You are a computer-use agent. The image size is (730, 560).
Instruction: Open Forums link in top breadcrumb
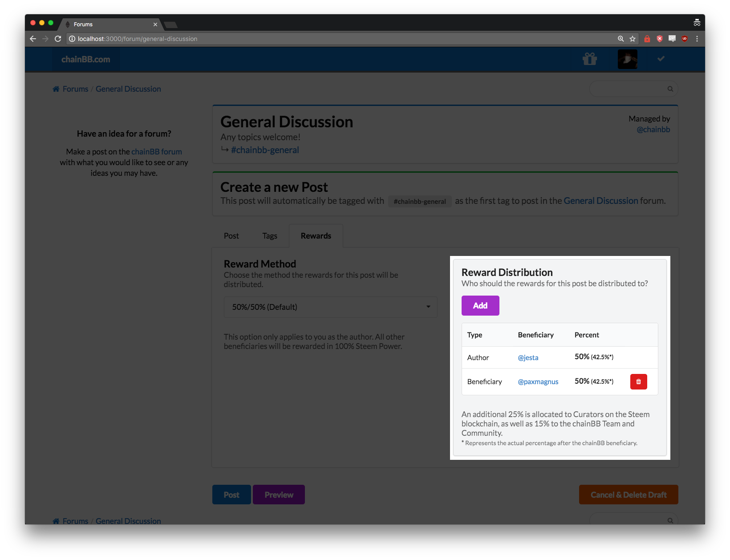(75, 89)
